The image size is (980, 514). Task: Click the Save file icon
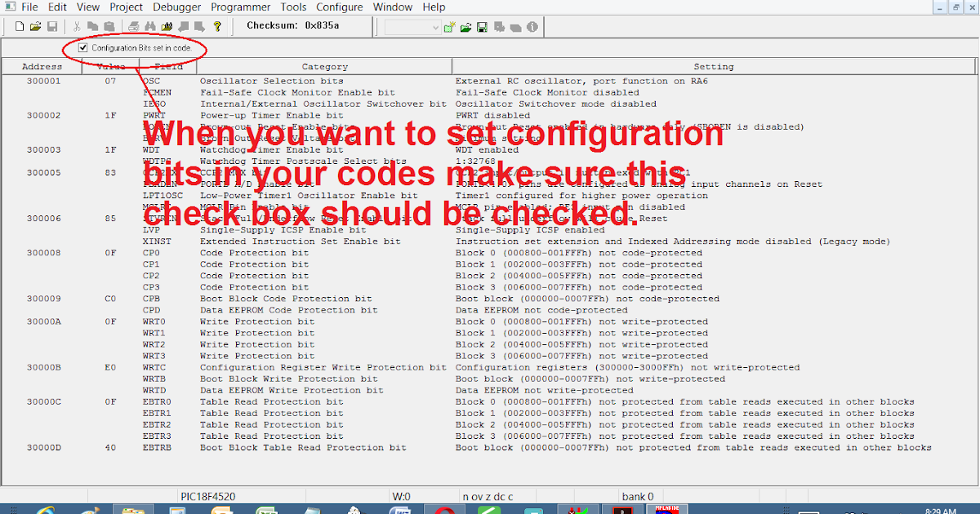point(52,26)
